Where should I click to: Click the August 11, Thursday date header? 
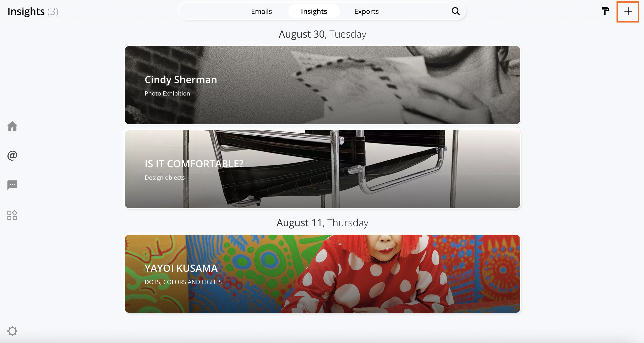pyautogui.click(x=322, y=222)
